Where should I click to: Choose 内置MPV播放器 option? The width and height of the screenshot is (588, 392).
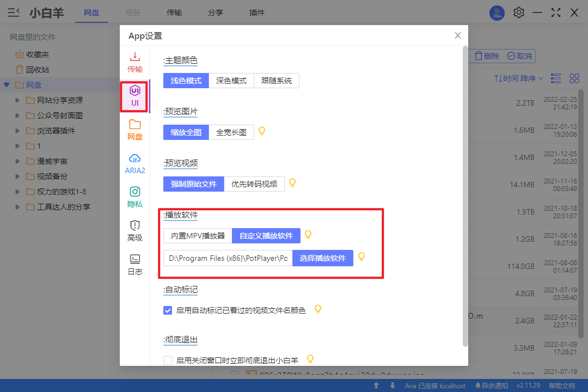click(198, 236)
